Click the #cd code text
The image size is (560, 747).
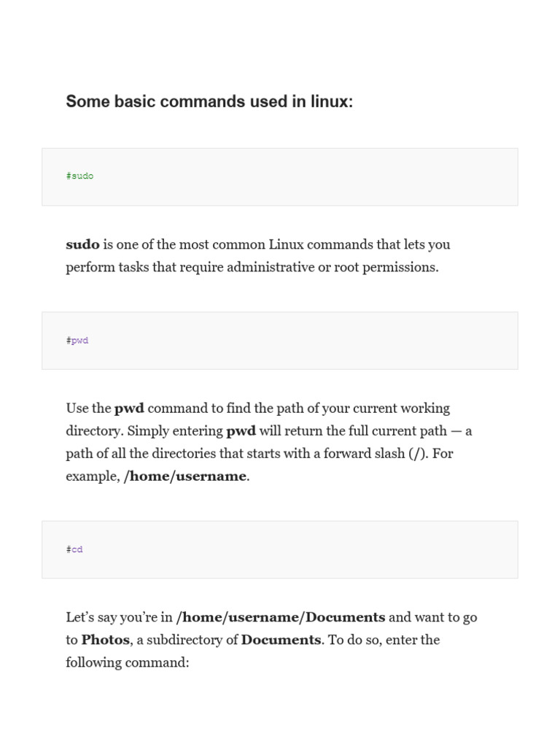(74, 549)
